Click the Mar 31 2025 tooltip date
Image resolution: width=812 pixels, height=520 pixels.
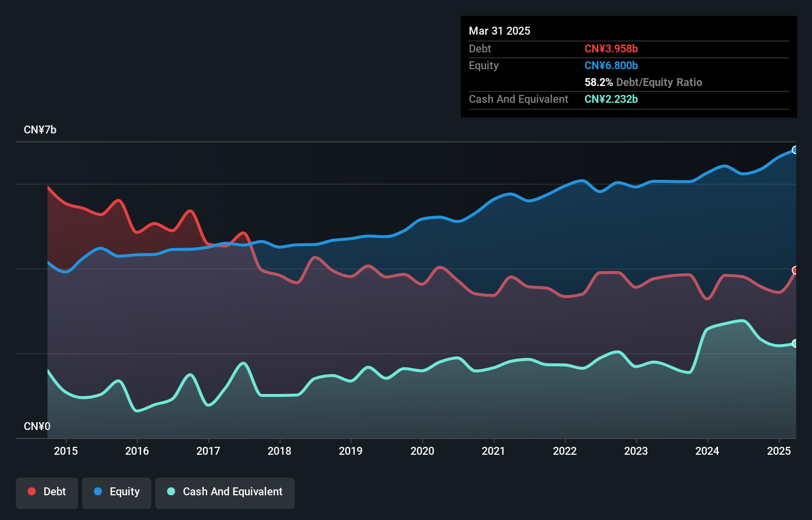(x=499, y=31)
